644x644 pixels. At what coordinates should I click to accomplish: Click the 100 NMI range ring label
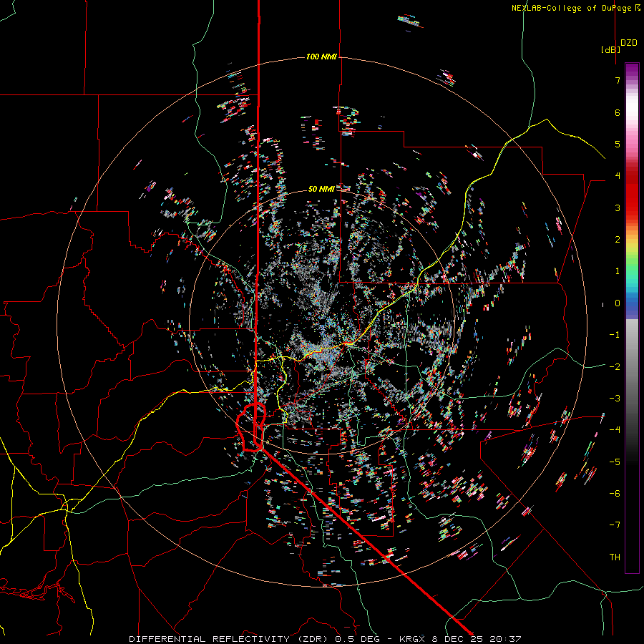tap(321, 57)
